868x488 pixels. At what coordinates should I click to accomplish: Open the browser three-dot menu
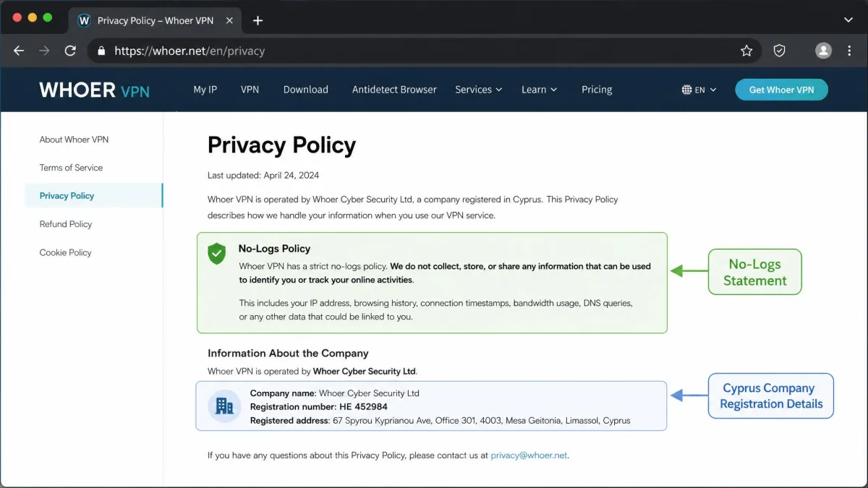coord(849,51)
